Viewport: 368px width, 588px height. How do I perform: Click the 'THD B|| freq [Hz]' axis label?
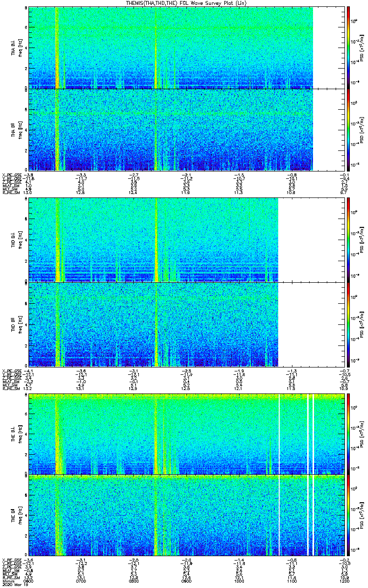click(x=17, y=324)
